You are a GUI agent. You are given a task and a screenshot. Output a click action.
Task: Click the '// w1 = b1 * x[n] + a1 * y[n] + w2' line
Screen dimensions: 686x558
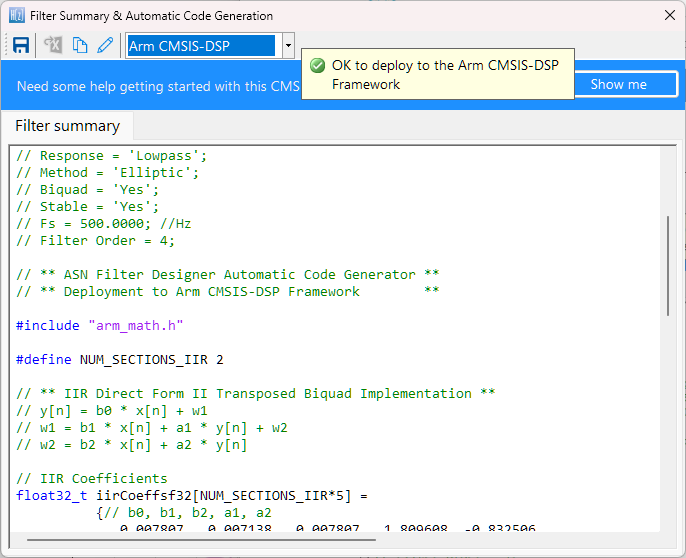point(152,428)
